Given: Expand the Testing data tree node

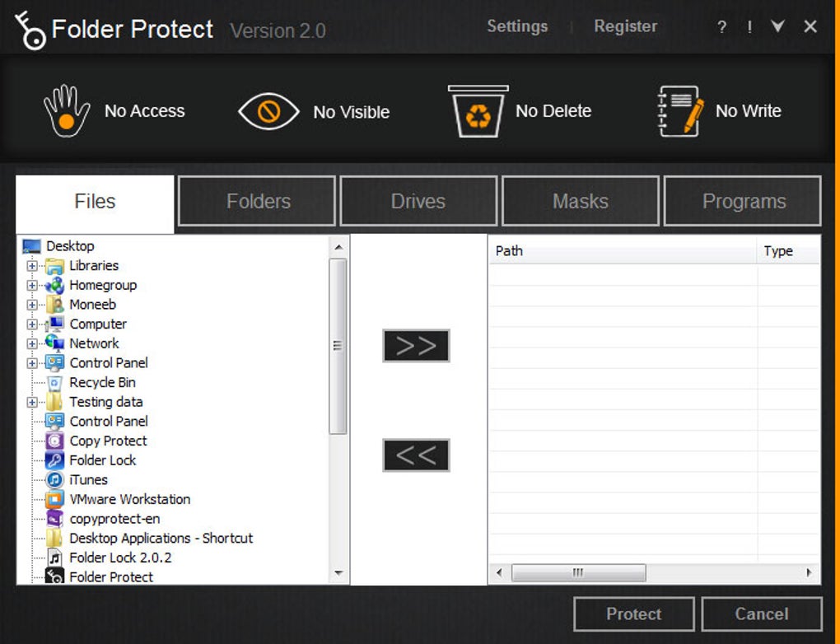Looking at the screenshot, I should point(32,402).
